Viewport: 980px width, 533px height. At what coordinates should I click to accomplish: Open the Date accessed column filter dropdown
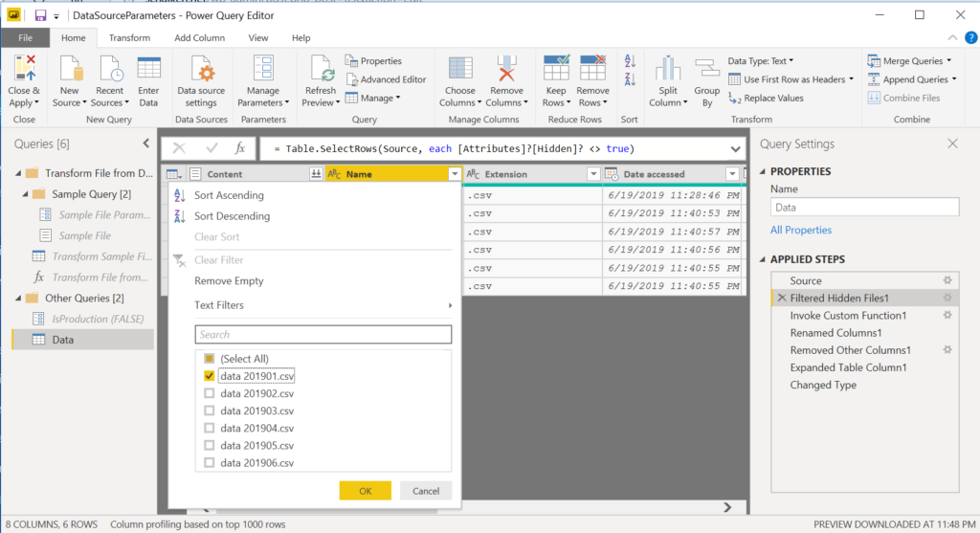pyautogui.click(x=732, y=174)
